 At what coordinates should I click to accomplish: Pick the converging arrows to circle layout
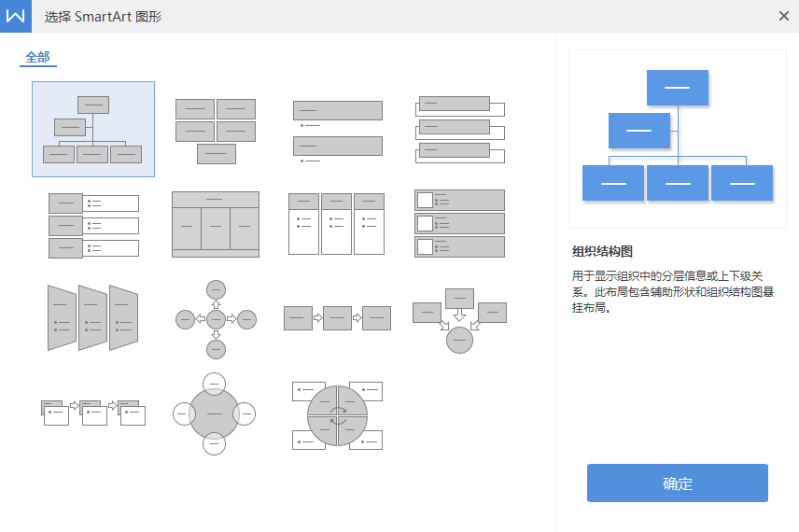[x=459, y=320]
